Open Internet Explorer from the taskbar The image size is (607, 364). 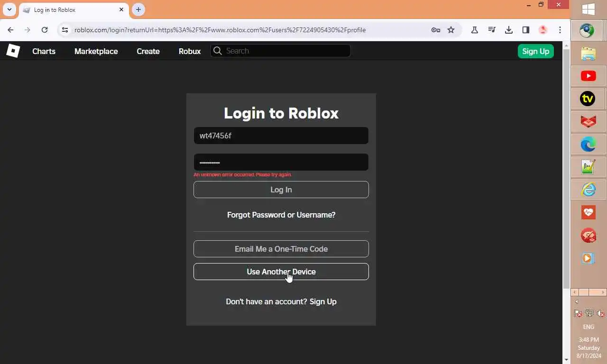coord(589,190)
